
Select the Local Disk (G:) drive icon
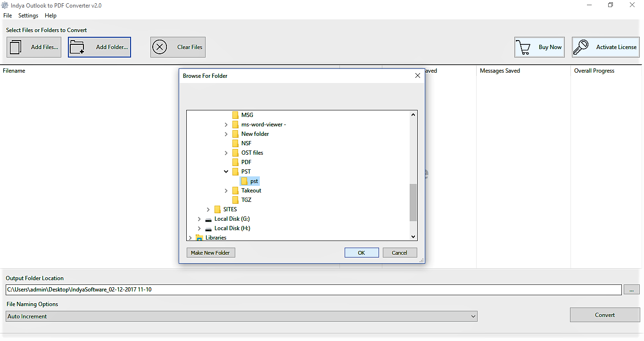(208, 219)
